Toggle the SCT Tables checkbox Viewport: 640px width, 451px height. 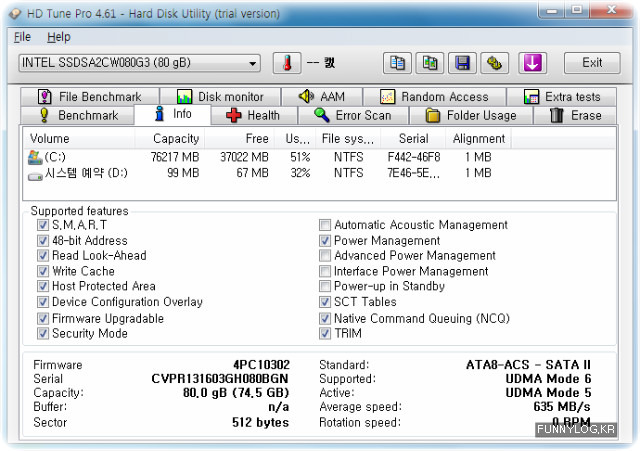(325, 302)
